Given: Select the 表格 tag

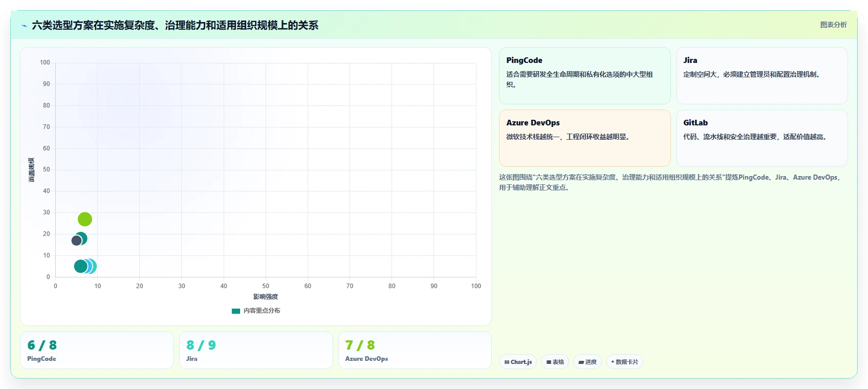Looking at the screenshot, I should (x=555, y=362).
